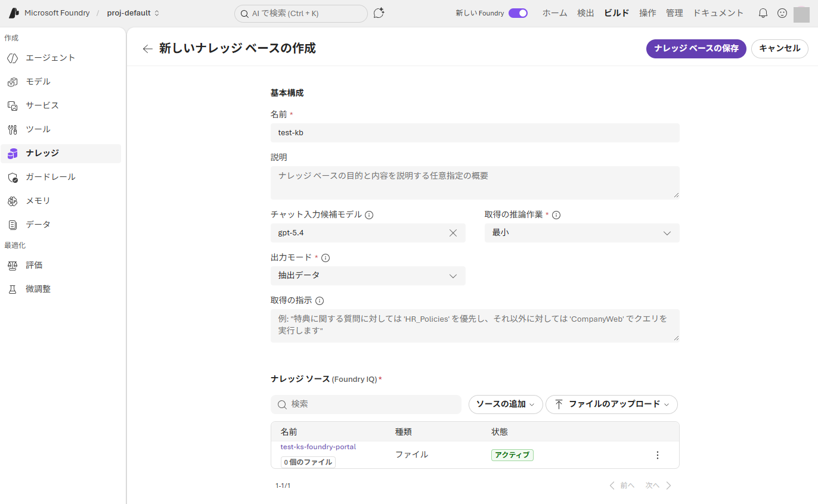Show info for チャット入力候補モデル
The image size is (818, 504).
click(369, 215)
